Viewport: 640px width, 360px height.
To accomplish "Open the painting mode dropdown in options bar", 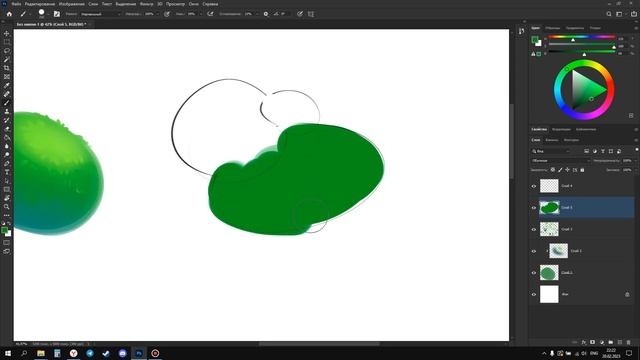I will [100, 14].
